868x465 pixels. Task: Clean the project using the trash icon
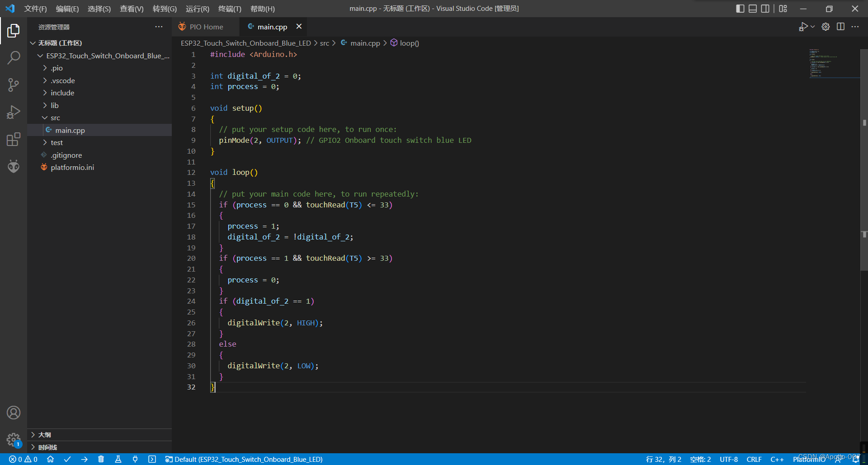coord(101,459)
